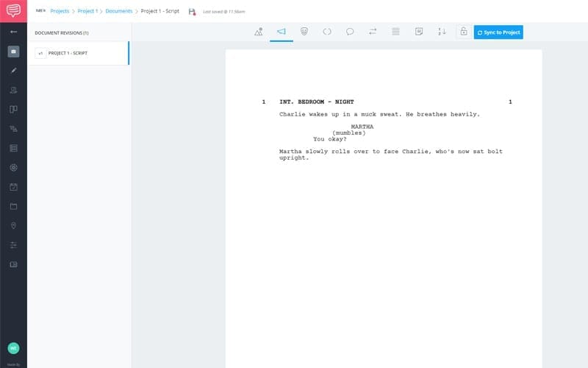Open the Documents breadcrumb link
This screenshot has height=368, width=588.
pyautogui.click(x=118, y=11)
